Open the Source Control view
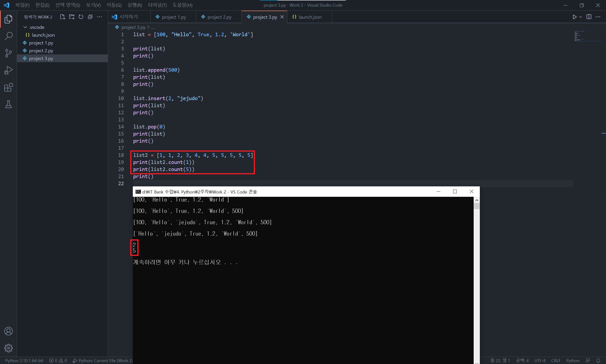606x364 pixels. [x=8, y=53]
